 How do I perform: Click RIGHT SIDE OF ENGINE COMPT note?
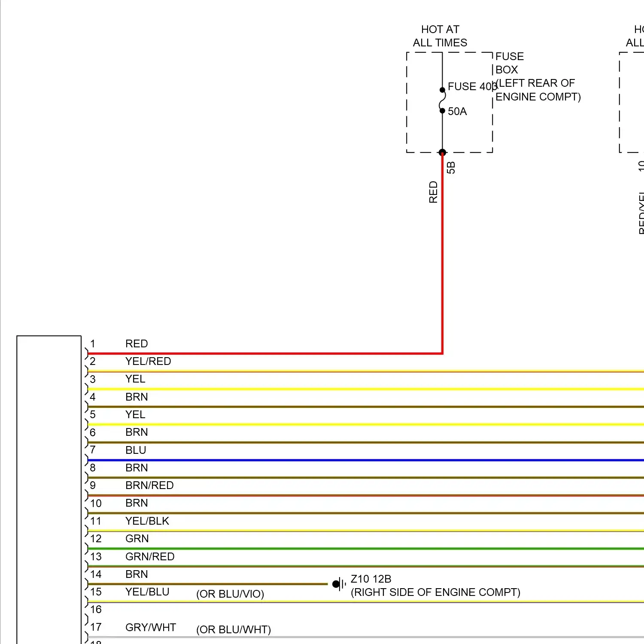click(435, 592)
